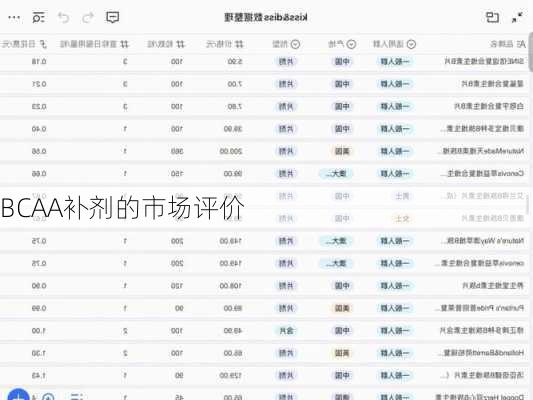Select the daily cost cell 0.56
The width and height of the screenshot is (533, 400).
point(39,151)
